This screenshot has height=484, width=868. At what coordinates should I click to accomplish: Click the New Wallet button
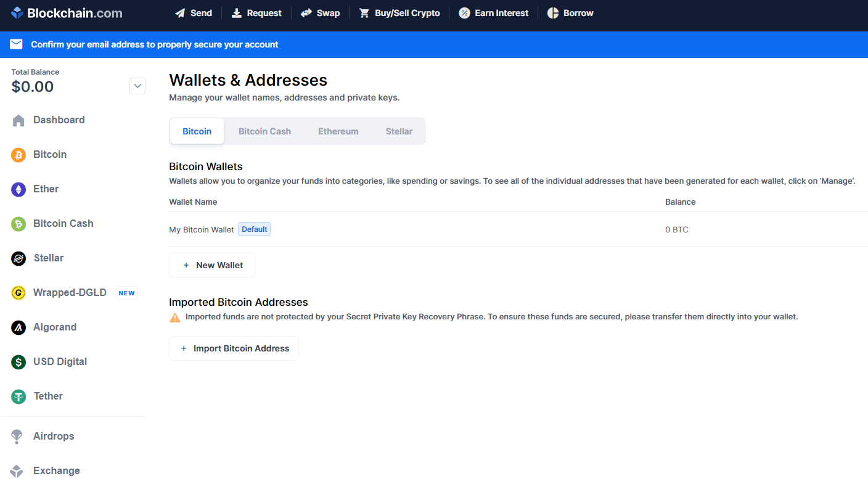click(212, 265)
